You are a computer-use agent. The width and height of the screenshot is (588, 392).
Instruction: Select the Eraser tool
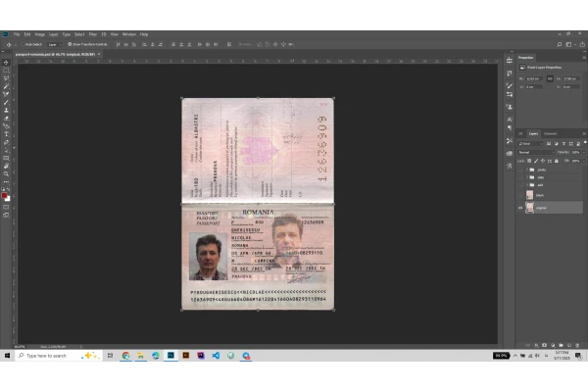(6, 119)
